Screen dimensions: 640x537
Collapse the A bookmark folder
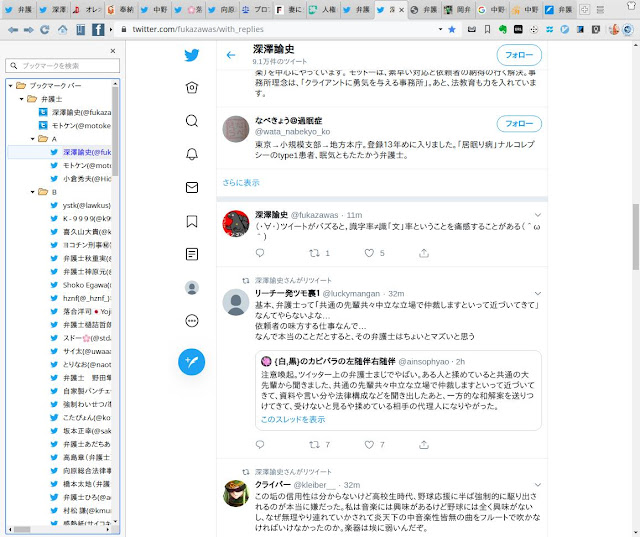tap(33, 139)
